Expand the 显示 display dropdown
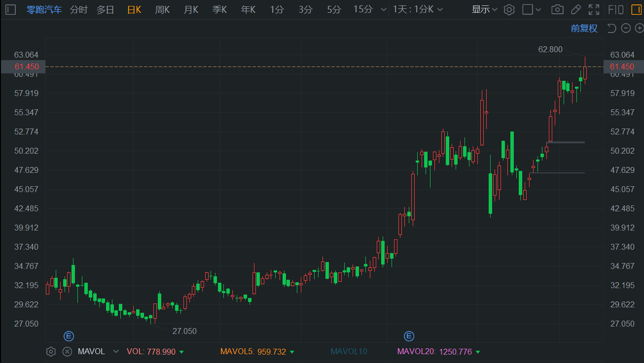Viewport: 644px width, 363px height. click(485, 9)
